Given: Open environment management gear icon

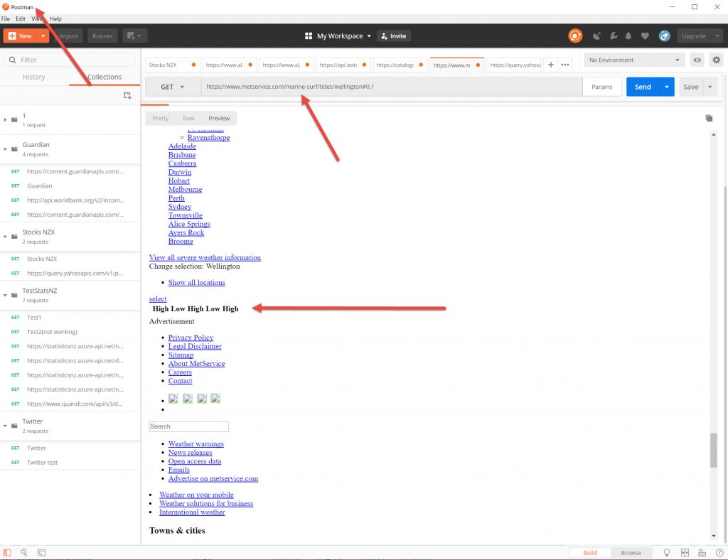Looking at the screenshot, I should point(715,60).
